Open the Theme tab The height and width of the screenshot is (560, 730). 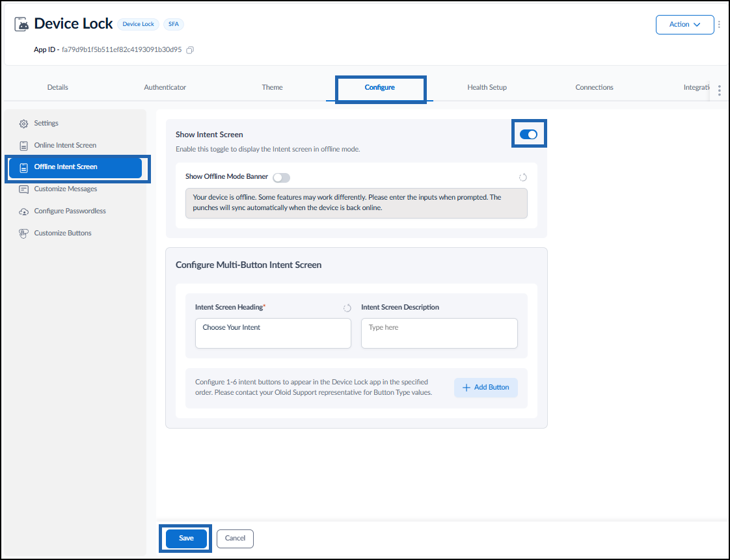point(272,87)
